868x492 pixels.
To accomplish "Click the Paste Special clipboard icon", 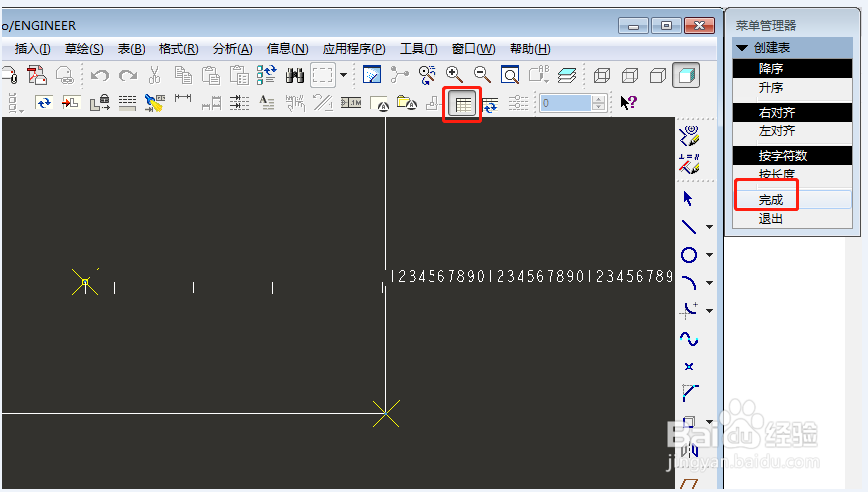I will click(239, 75).
